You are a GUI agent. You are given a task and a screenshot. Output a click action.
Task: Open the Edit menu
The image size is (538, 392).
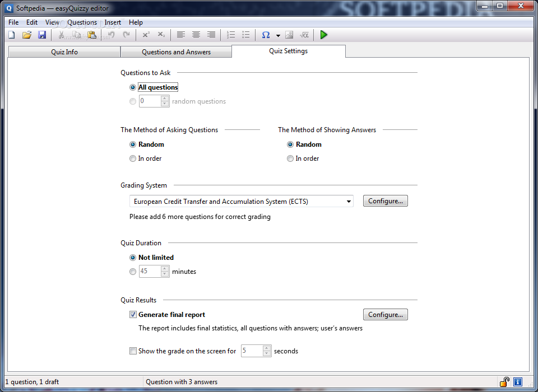32,22
